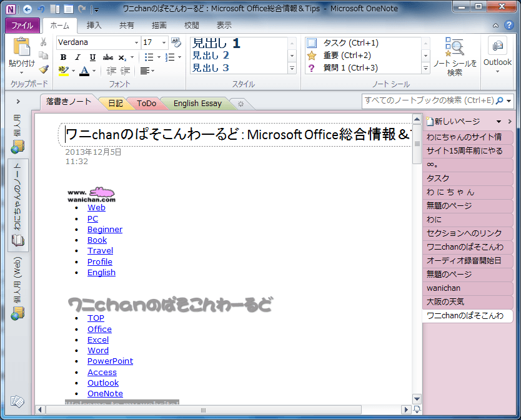Toggle strikethrough formatting
This screenshot has width=521, height=420.
107,57
